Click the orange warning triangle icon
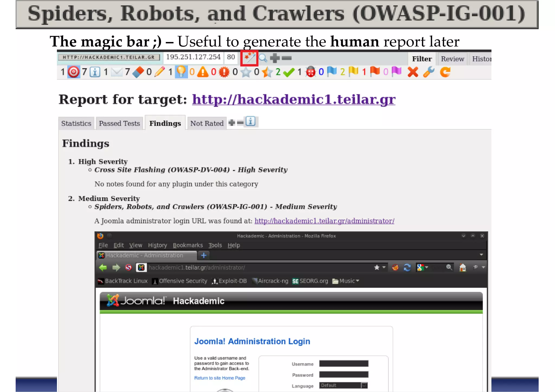This screenshot has height=392, width=555. click(x=203, y=72)
